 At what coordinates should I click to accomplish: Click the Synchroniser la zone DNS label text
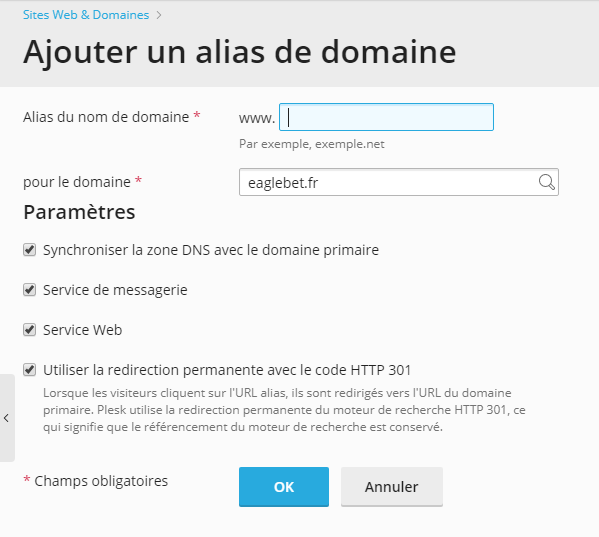211,250
